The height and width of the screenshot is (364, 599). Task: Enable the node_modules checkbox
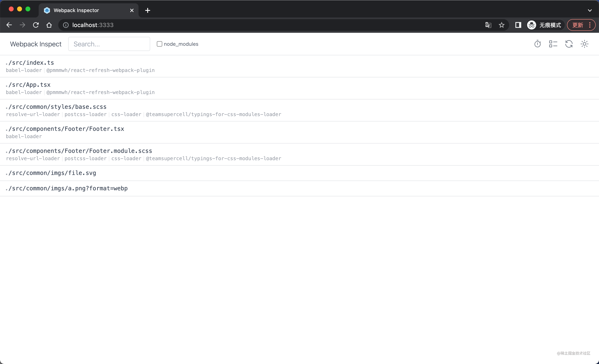[160, 44]
